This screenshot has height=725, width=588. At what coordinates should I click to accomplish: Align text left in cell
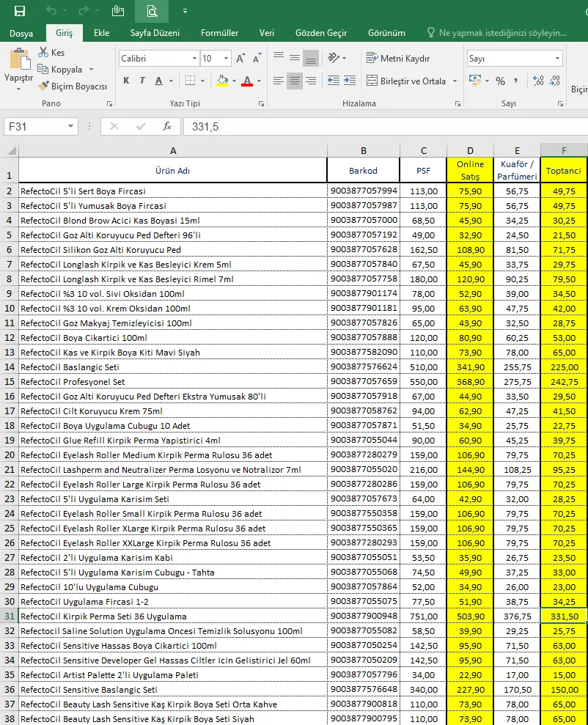coord(279,81)
